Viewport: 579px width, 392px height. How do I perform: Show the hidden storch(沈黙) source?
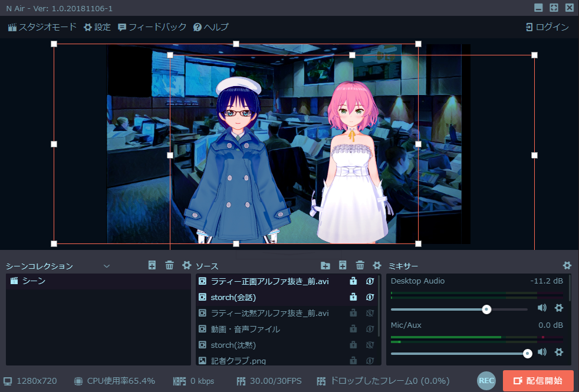[370, 345]
